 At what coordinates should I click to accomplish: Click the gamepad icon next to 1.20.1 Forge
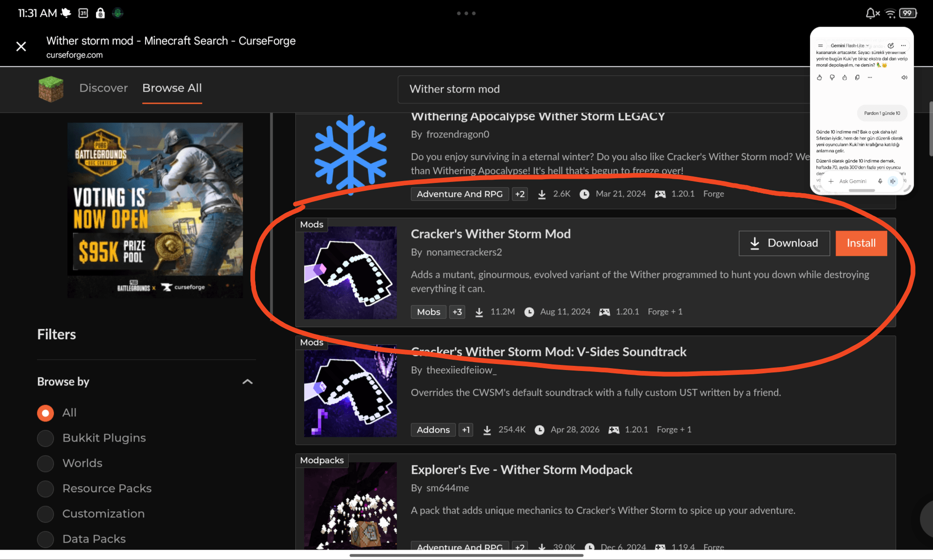click(x=660, y=194)
